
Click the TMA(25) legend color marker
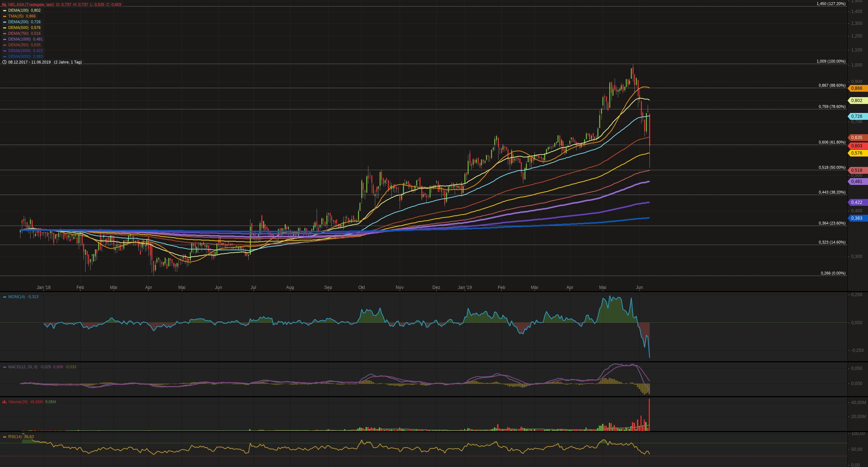[5, 16]
